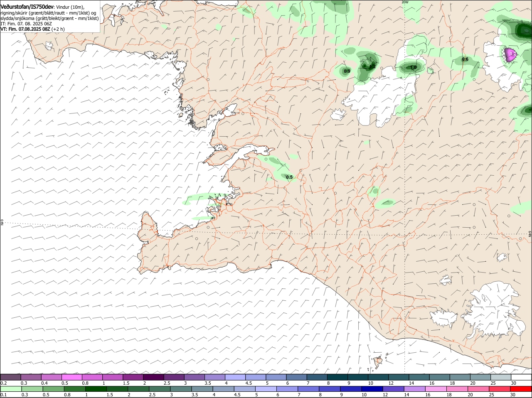Pick the dark purple 2–2.5 snow legend swatch
The width and height of the screenshot is (532, 398).
tap(153, 377)
